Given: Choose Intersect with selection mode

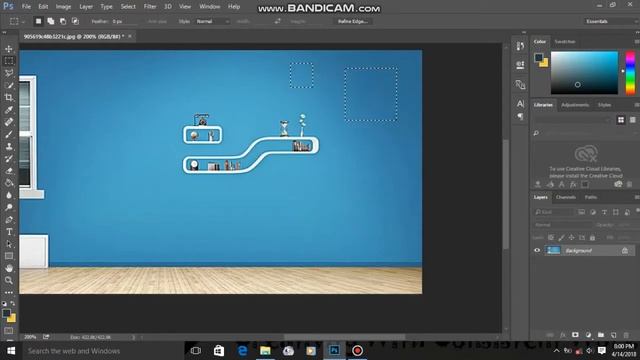Looking at the screenshot, I should [x=76, y=21].
